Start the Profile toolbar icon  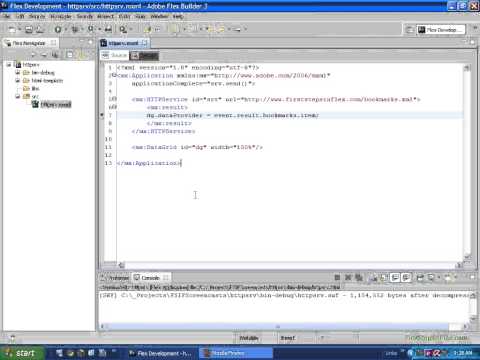(91, 30)
